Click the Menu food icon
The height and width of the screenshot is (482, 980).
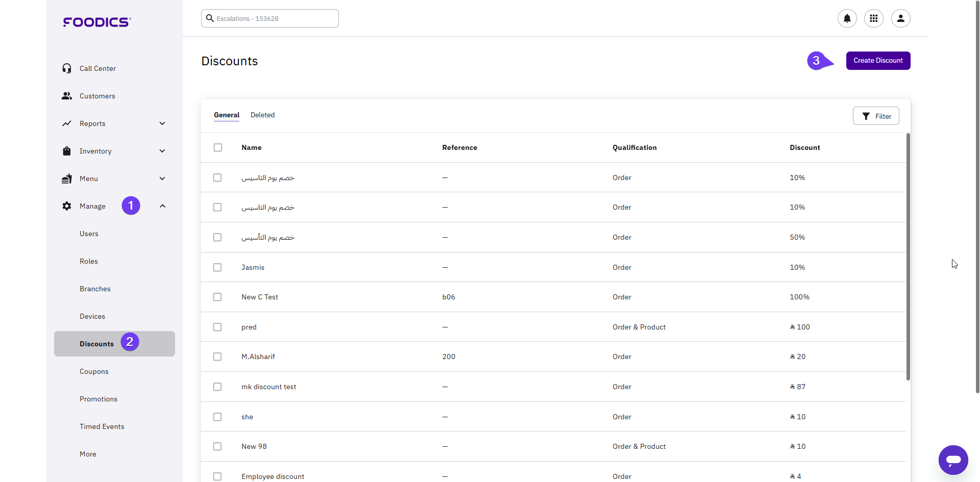pyautogui.click(x=67, y=179)
